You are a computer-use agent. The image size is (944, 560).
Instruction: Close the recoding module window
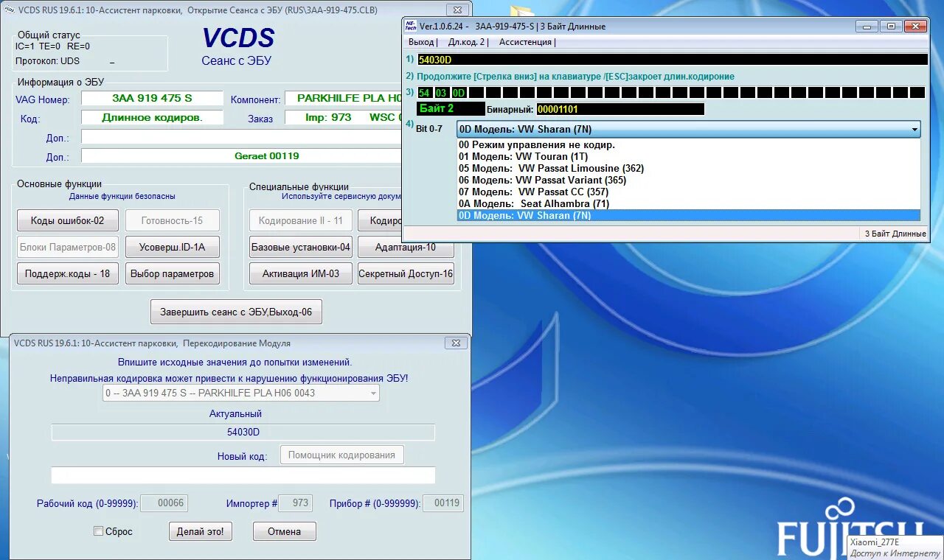click(455, 343)
